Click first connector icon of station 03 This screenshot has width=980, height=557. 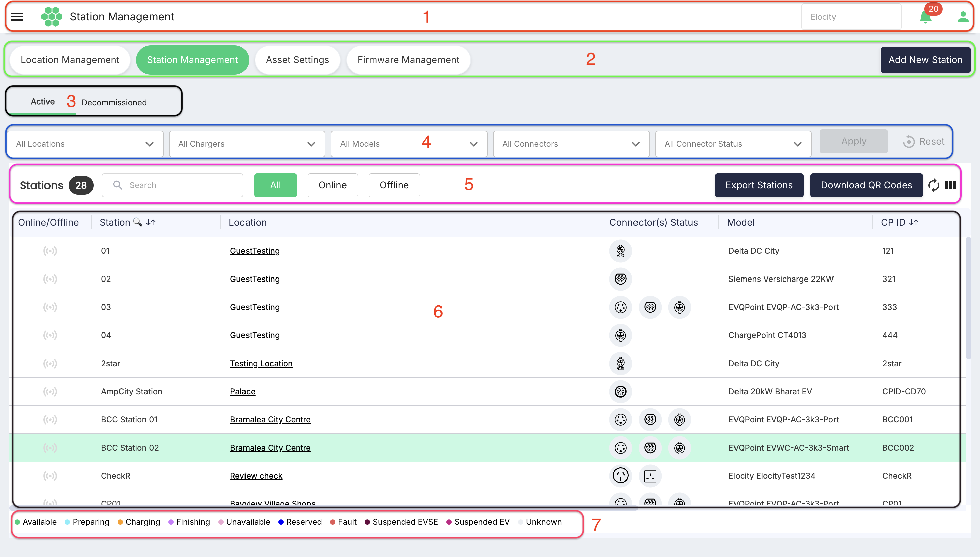click(620, 307)
